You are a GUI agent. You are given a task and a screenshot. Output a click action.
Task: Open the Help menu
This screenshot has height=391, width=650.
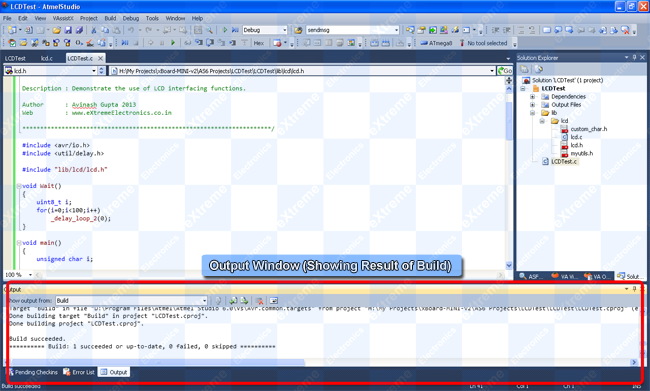coord(197,18)
